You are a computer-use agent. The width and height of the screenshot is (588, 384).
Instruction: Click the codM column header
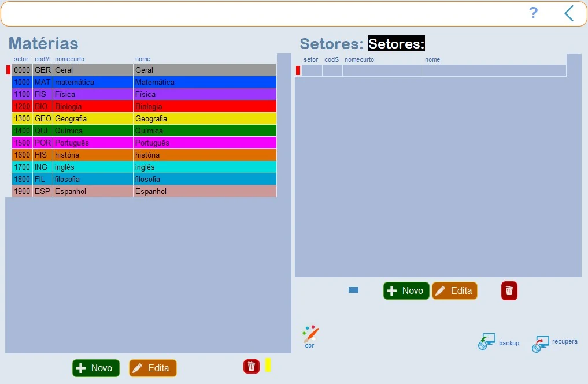[42, 59]
